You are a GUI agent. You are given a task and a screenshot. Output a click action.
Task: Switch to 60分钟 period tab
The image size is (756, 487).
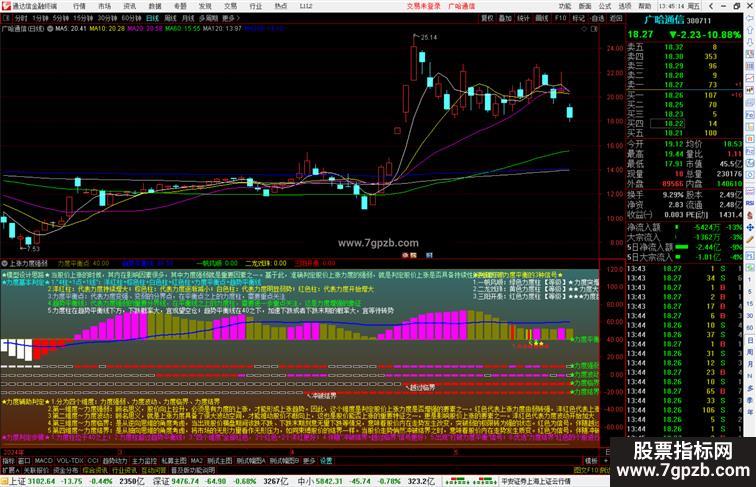point(131,18)
